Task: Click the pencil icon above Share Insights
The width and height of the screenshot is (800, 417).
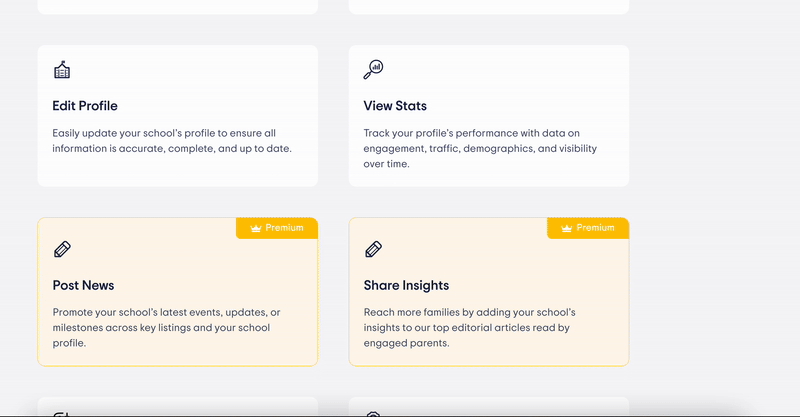Action: 373,249
